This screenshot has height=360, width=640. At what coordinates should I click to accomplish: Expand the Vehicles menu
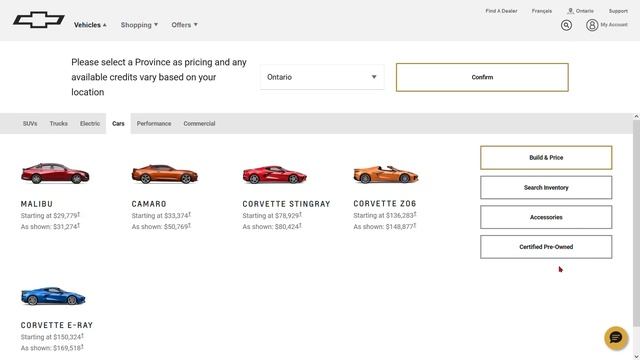(x=90, y=25)
